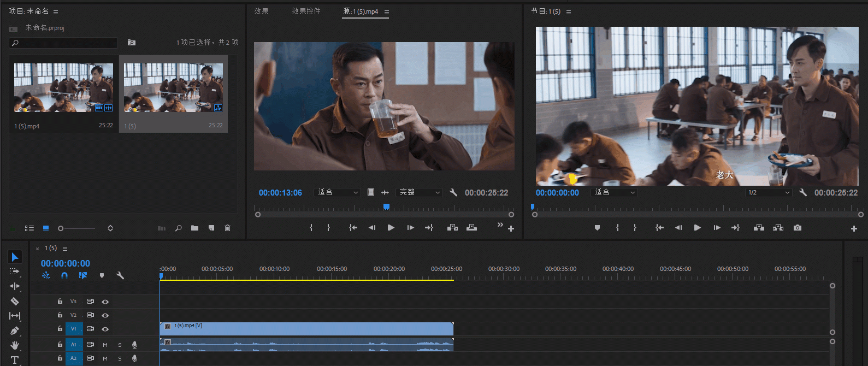
Task: Open Program monitor wrench settings
Action: coord(803,192)
